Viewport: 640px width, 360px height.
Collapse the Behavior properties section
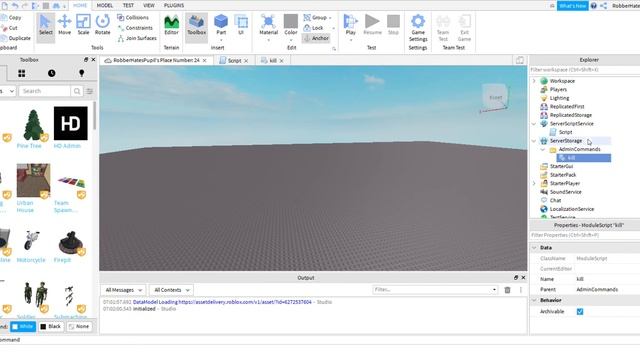click(534, 300)
